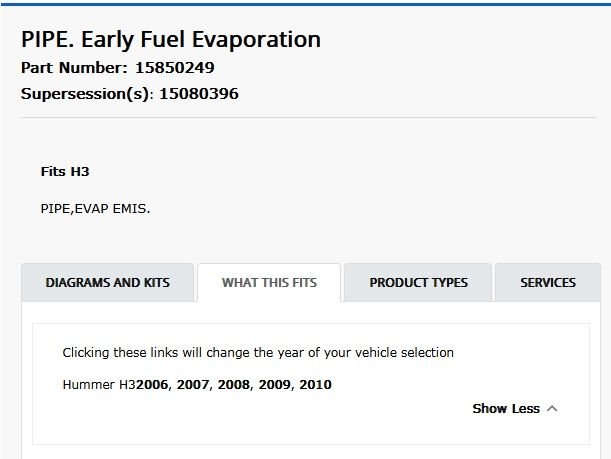Click the Hummer H3 model label
Image resolution: width=611 pixels, height=459 pixels.
(x=98, y=384)
